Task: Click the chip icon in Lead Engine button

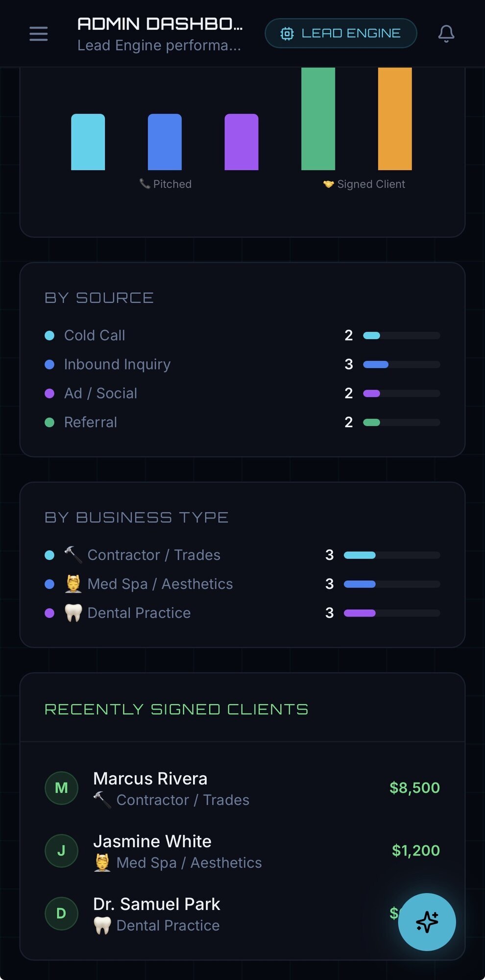Action: coord(287,33)
